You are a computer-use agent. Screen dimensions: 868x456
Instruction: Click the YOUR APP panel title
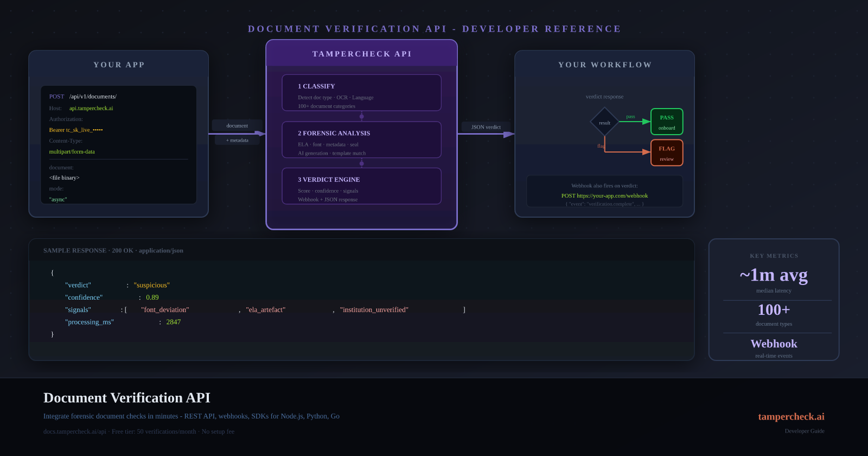pos(119,65)
